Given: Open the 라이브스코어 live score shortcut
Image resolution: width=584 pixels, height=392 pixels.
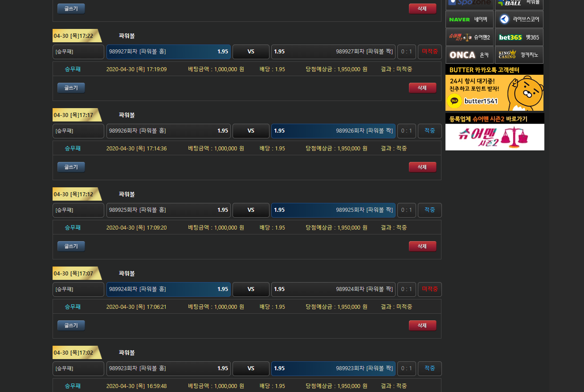Looking at the screenshot, I should pos(519,19).
